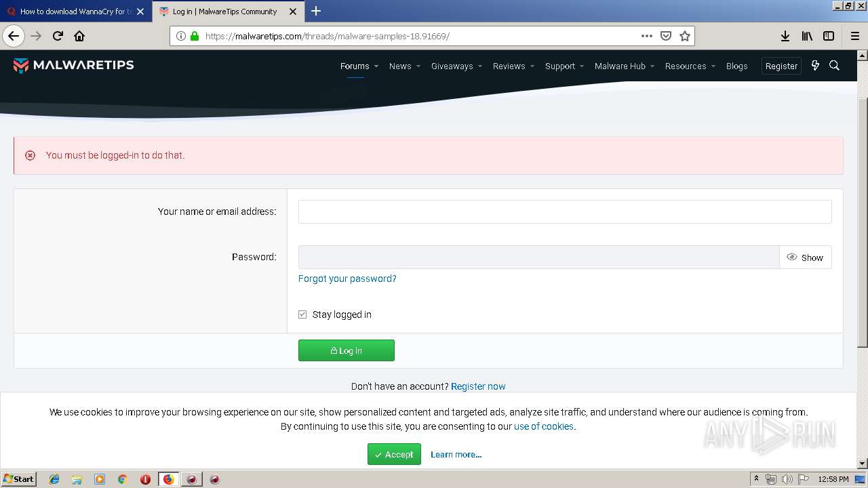Bookmark this page with the star
The width and height of the screenshot is (868, 488).
click(685, 36)
